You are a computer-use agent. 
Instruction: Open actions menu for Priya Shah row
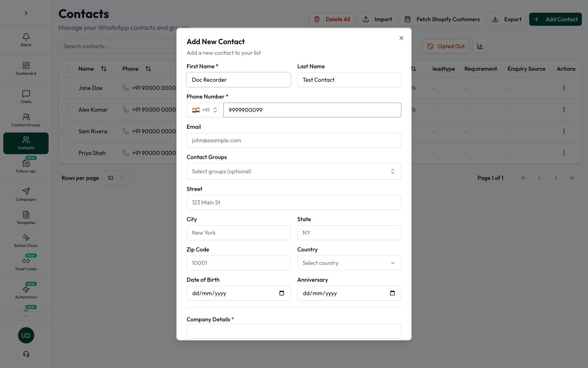pyautogui.click(x=564, y=153)
